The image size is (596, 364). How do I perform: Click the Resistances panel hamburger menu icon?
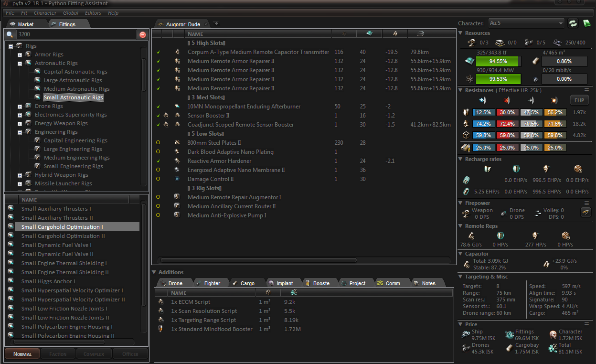point(586,90)
